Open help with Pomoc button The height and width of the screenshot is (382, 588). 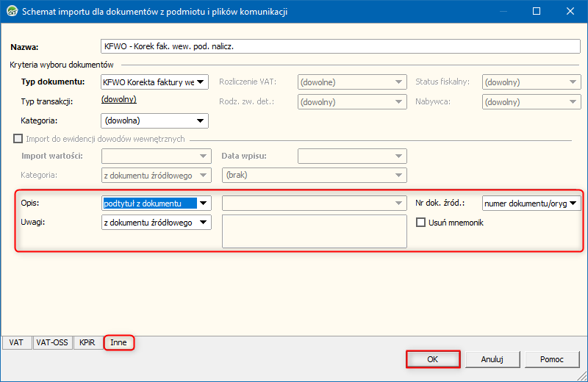[x=552, y=359]
